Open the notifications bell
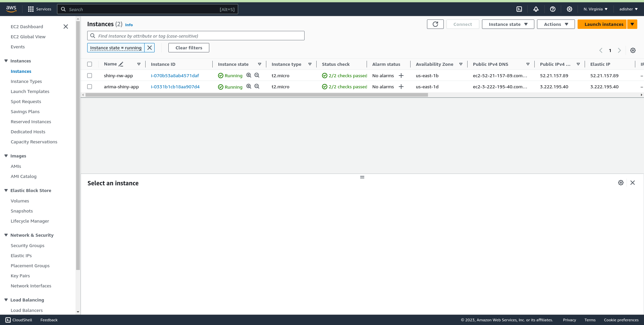The width and height of the screenshot is (644, 325). click(536, 9)
